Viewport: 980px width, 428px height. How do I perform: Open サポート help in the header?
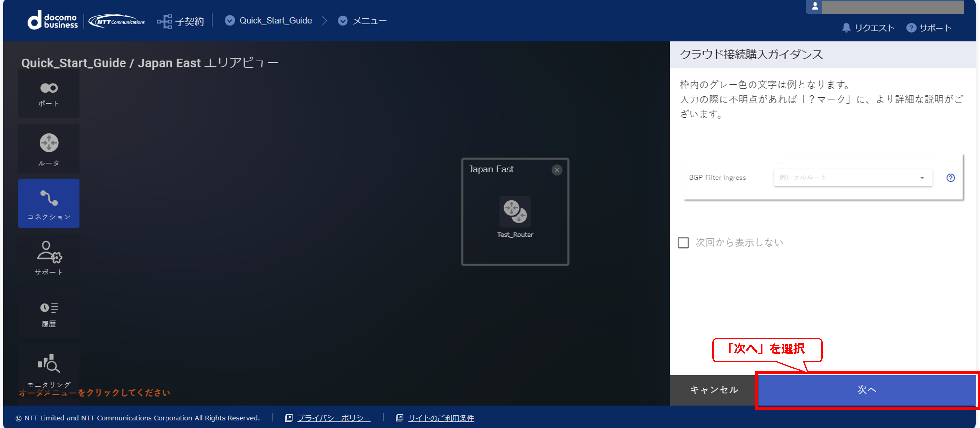(929, 28)
